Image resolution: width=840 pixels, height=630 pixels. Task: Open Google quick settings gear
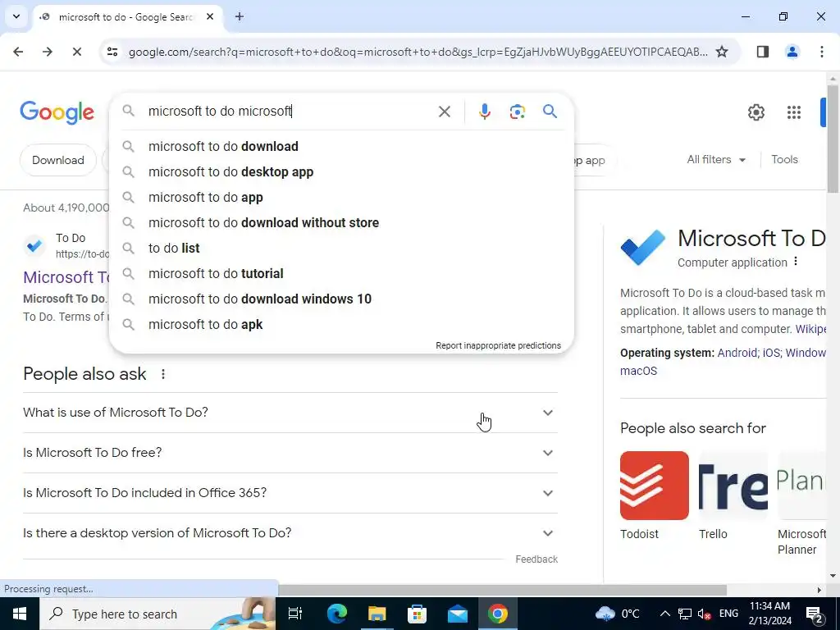756,112
